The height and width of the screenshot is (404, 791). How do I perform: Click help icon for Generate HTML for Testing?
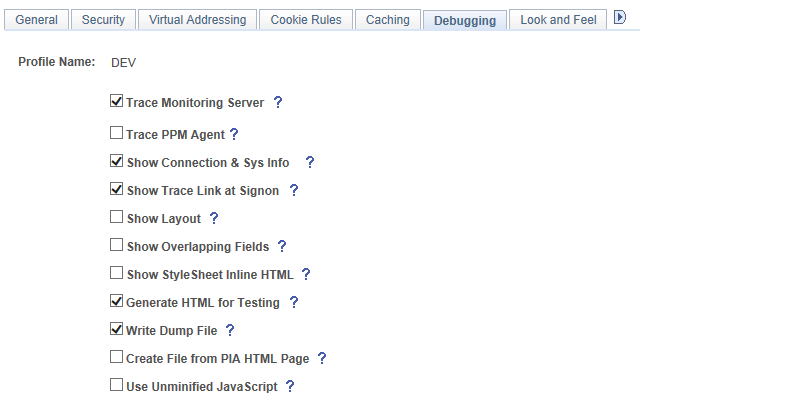[294, 302]
